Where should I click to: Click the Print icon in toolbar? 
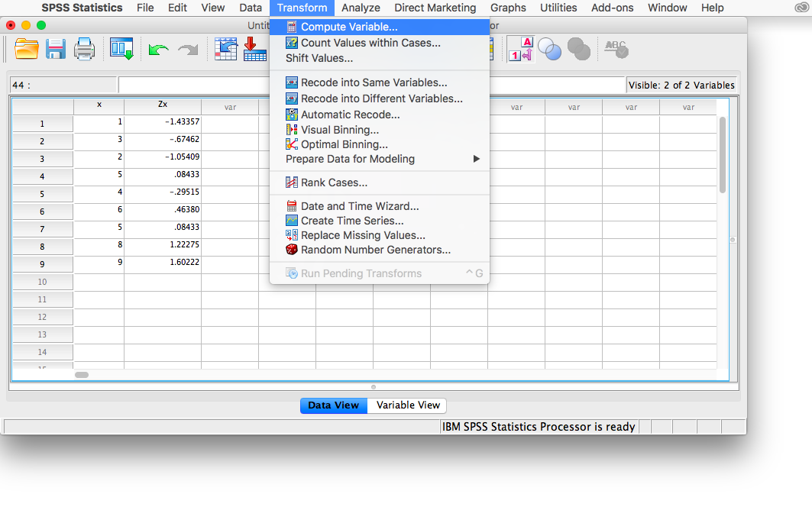click(84, 49)
